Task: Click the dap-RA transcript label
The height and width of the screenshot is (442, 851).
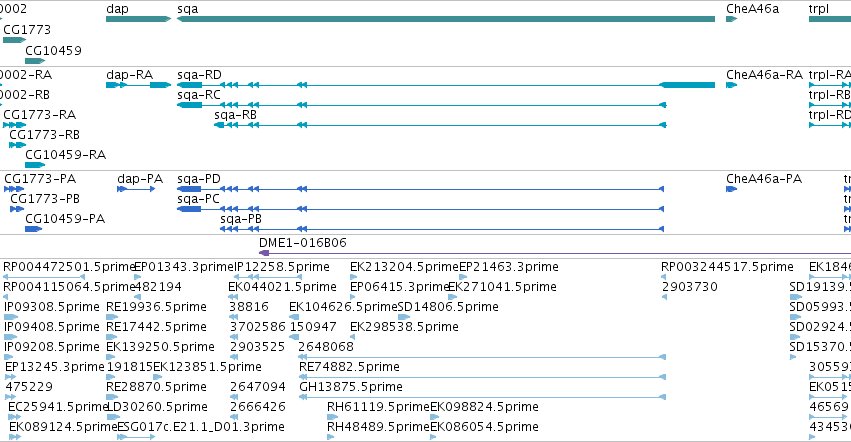Action: coord(130,75)
